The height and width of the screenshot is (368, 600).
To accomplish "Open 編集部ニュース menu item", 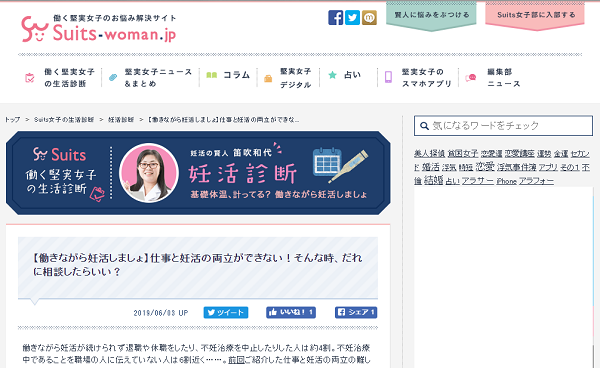I will pyautogui.click(x=493, y=78).
